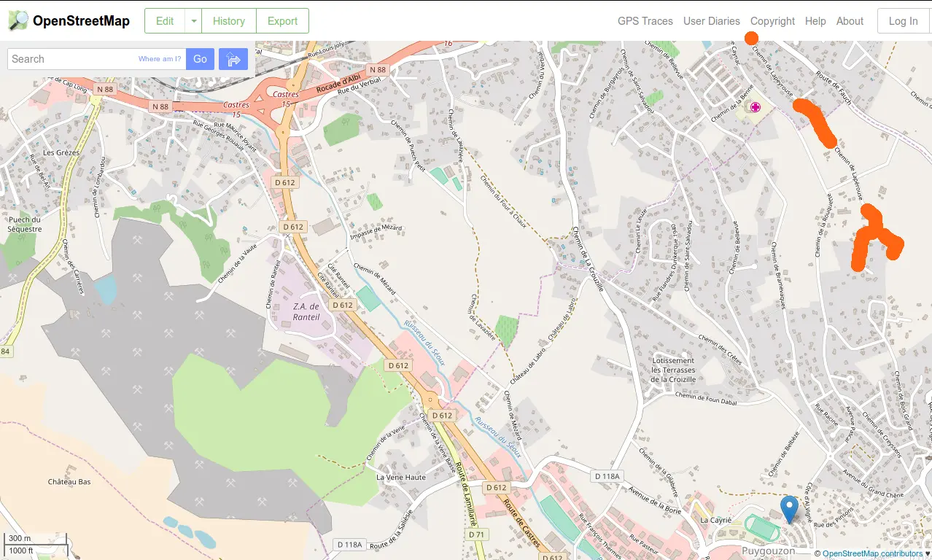932x560 pixels.
Task: Click the 'Route de Castres' road label
Action: (521, 523)
